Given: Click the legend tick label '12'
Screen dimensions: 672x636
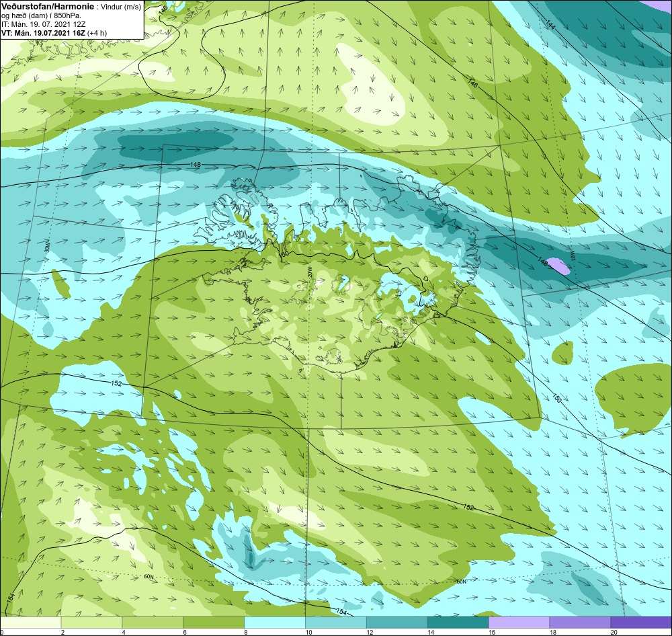Looking at the screenshot, I should pos(370,632).
